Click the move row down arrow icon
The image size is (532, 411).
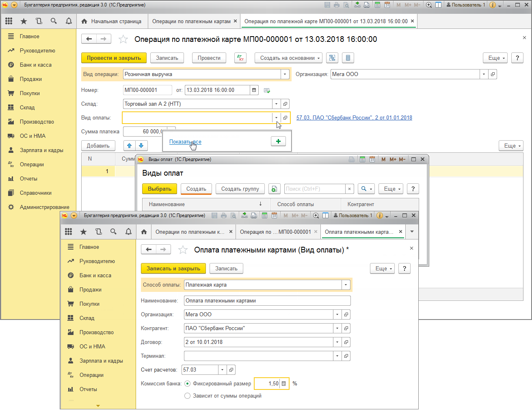(x=141, y=146)
